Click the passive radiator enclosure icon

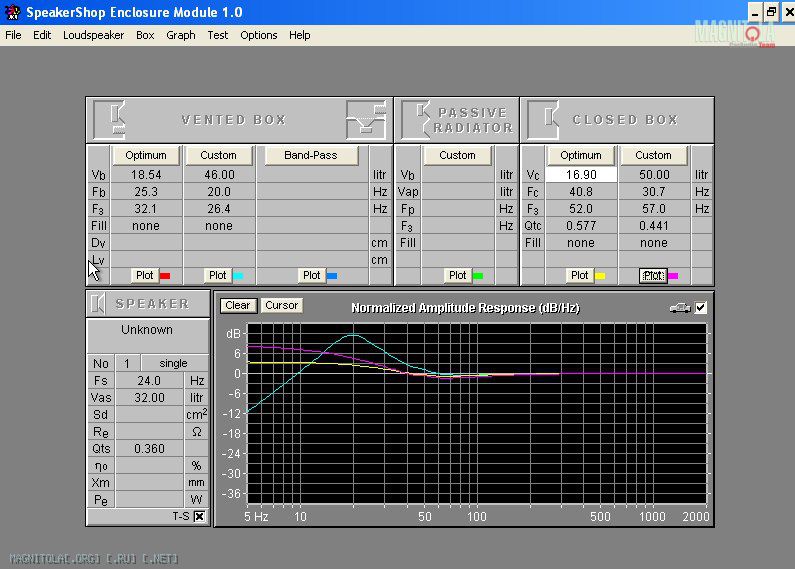(416, 120)
